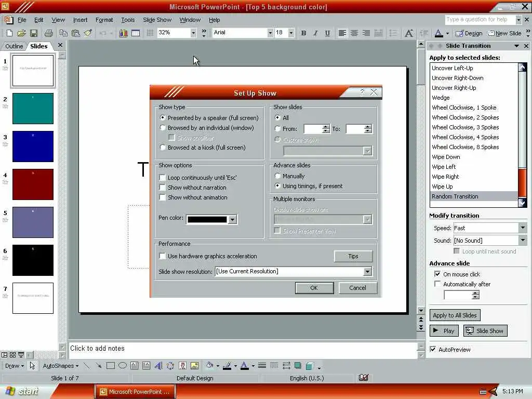Select the Oval drawing tool

click(x=123, y=365)
